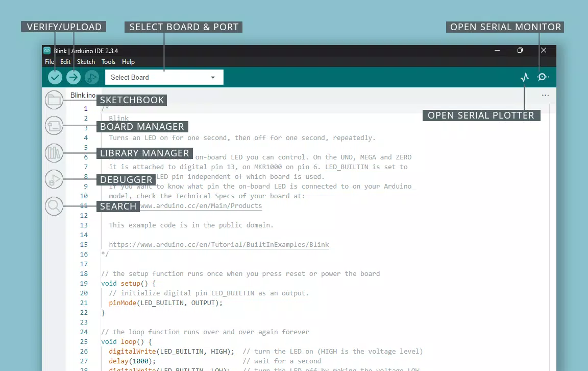Open the Help menu
Viewport: 588px width, 371px height.
click(x=128, y=62)
